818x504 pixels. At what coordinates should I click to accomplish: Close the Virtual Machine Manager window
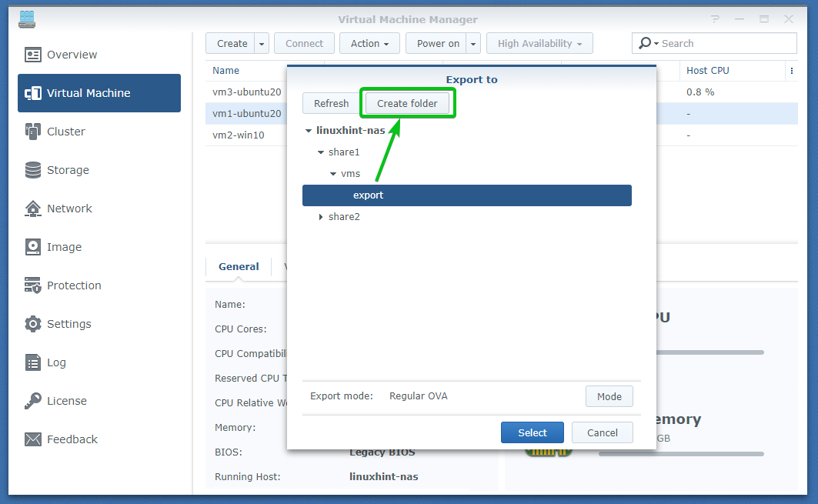[x=789, y=19]
